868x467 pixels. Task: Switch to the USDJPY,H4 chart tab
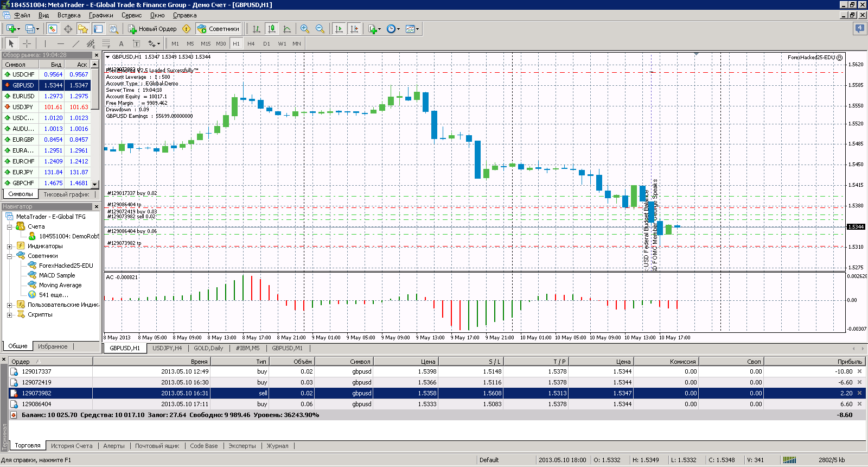click(167, 348)
